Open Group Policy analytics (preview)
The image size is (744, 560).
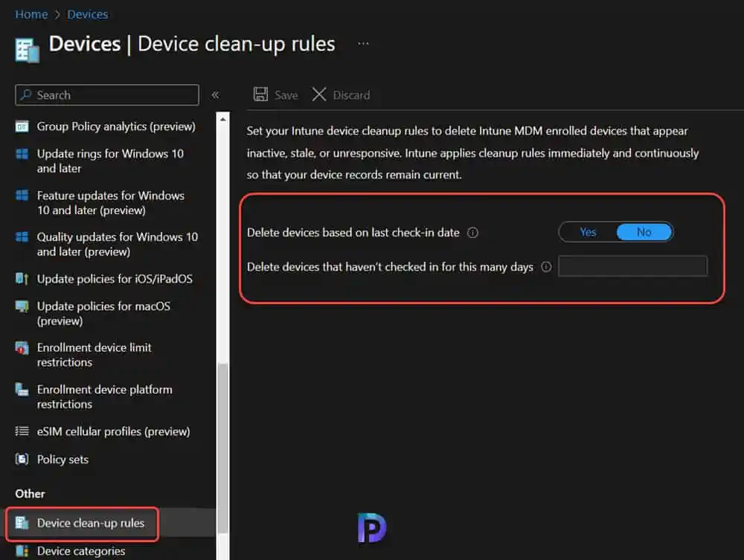pos(116,126)
